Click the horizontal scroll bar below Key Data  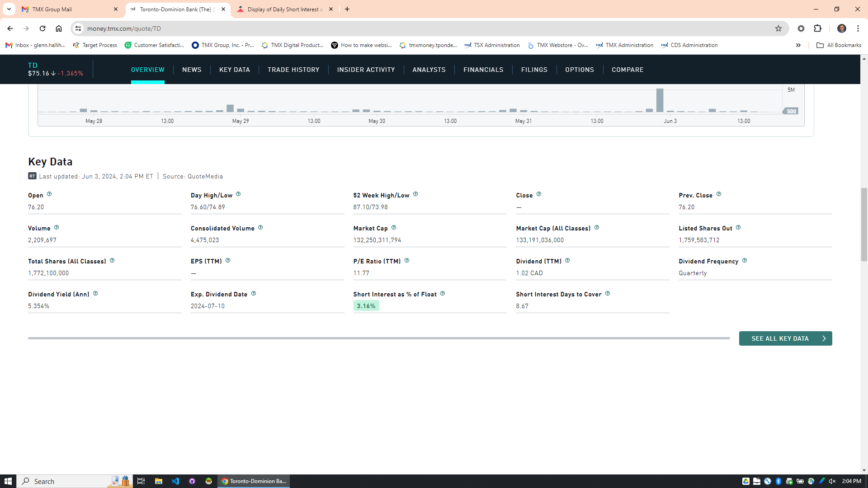[x=379, y=338]
